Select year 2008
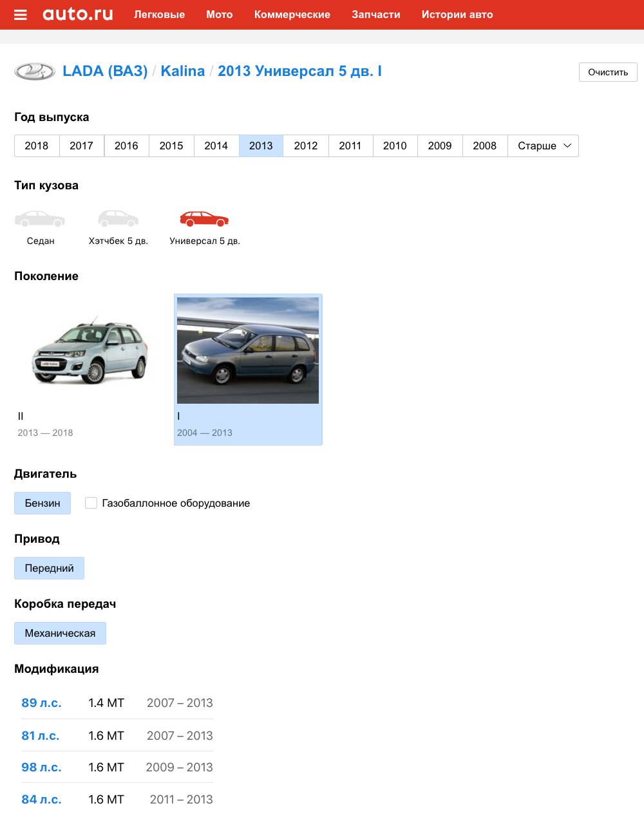The width and height of the screenshot is (644, 828). pos(485,146)
